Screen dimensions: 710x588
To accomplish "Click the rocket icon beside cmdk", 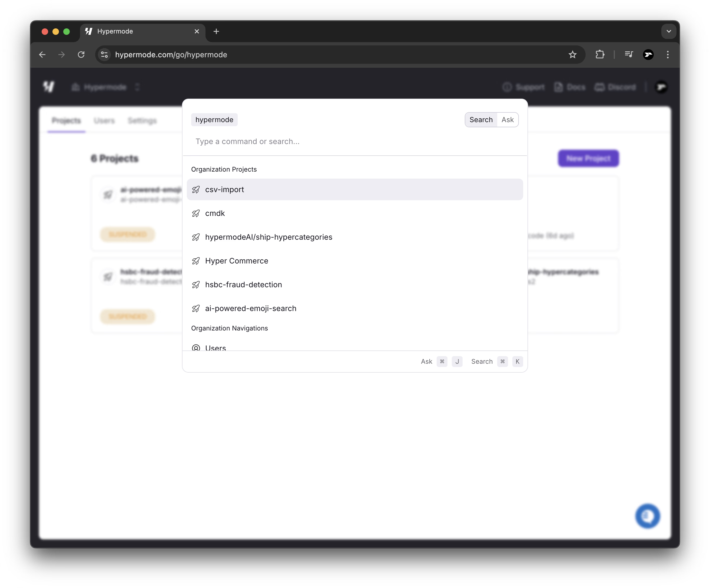I will click(196, 213).
